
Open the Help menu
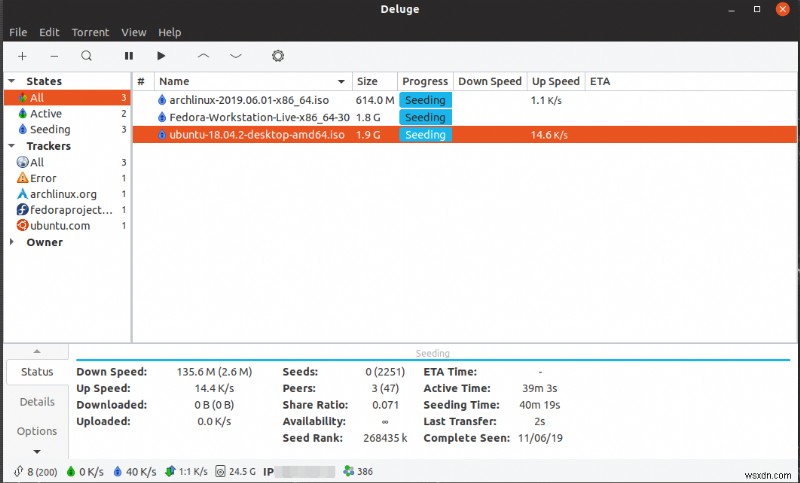169,32
